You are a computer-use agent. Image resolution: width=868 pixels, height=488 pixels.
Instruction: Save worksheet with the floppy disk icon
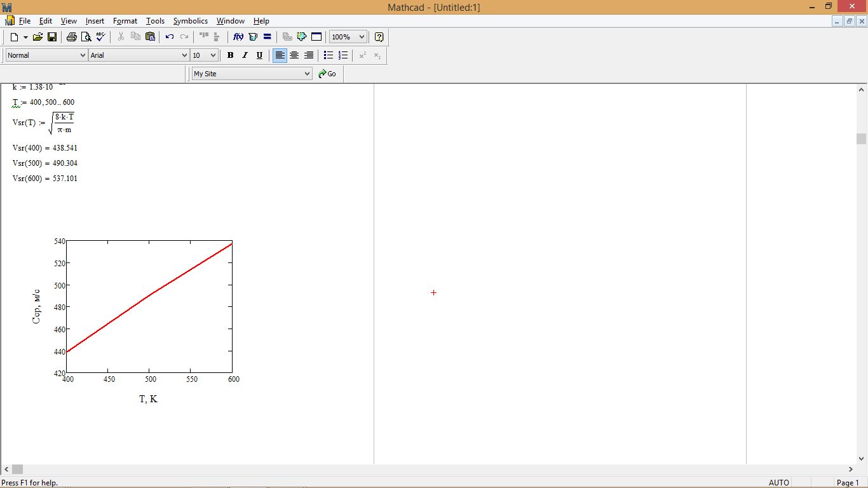(x=52, y=37)
